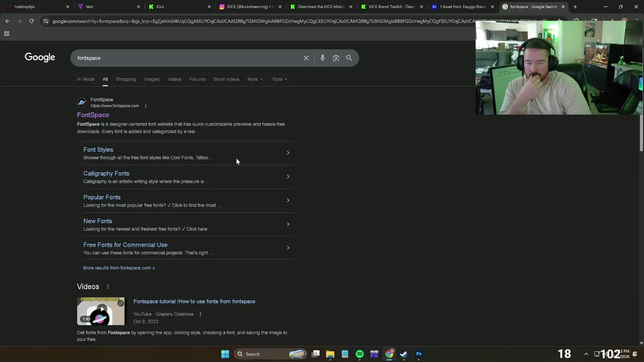Open the Calligraphy Fonts link
This screenshot has width=644, height=362.
(x=106, y=173)
